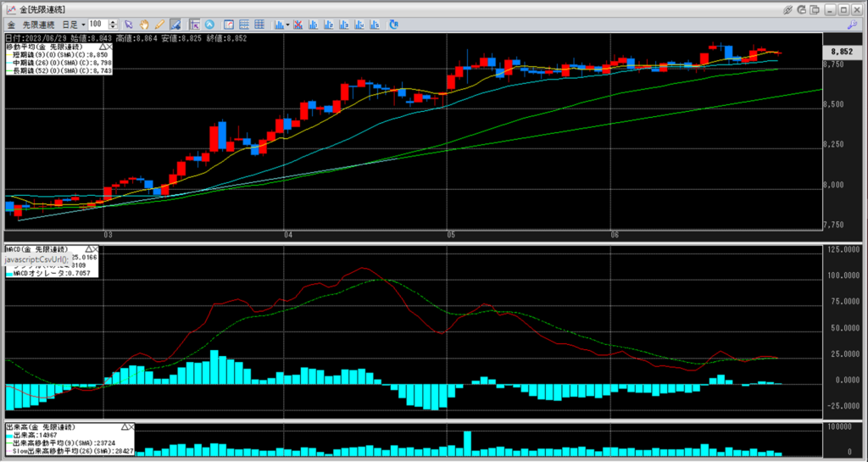This screenshot has height=462, width=868.
Task: Expand the chart indicator dropdown arrow
Action: click(288, 25)
